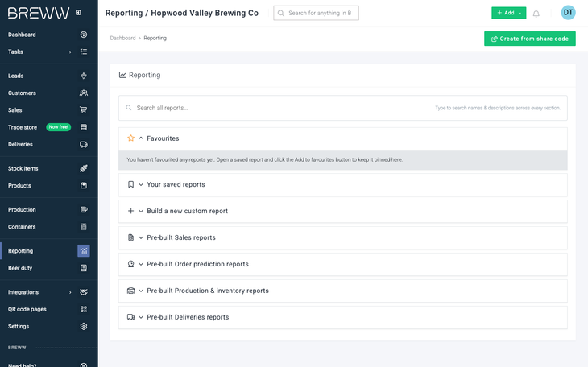
Task: Collapse the sidebar using the icon beside BREWW logo
Action: click(78, 13)
